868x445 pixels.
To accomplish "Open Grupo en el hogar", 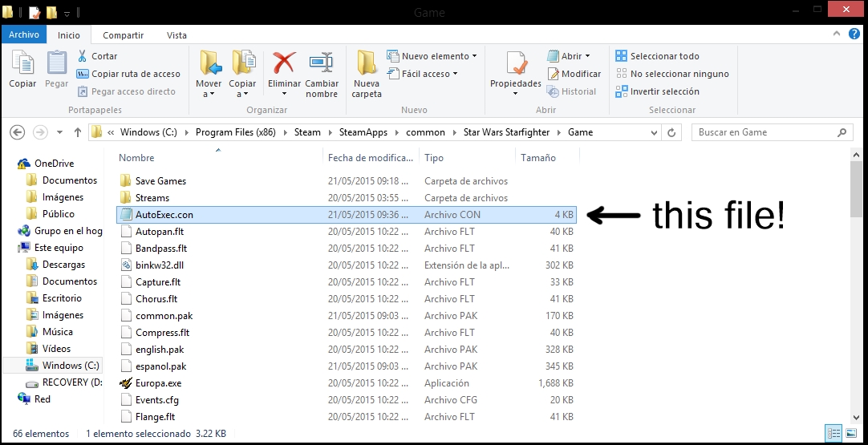I will point(68,231).
